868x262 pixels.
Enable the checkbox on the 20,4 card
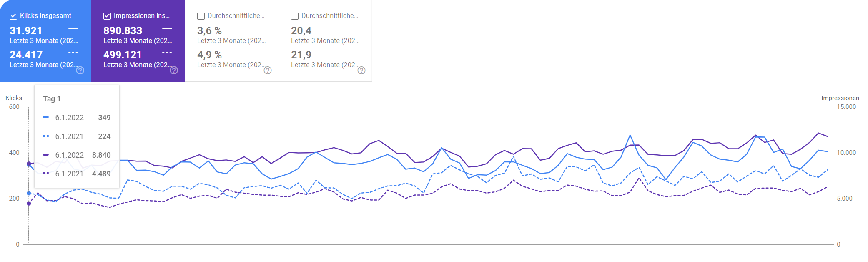pos(295,16)
